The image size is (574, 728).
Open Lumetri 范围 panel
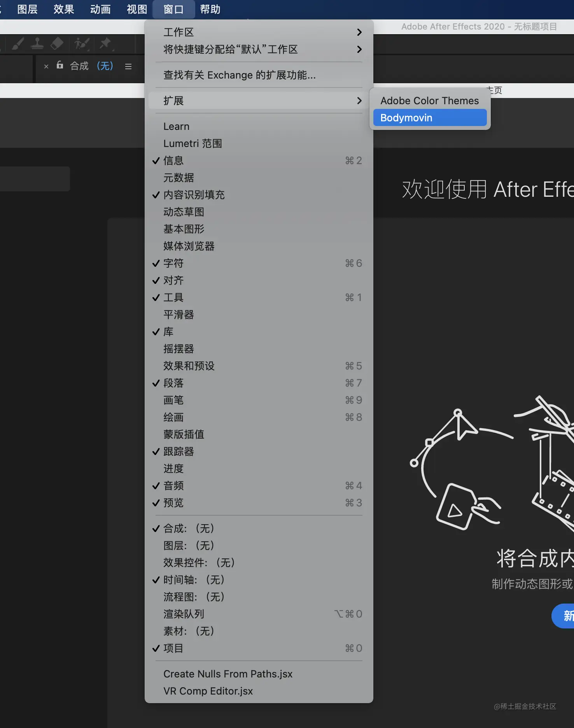(259, 143)
